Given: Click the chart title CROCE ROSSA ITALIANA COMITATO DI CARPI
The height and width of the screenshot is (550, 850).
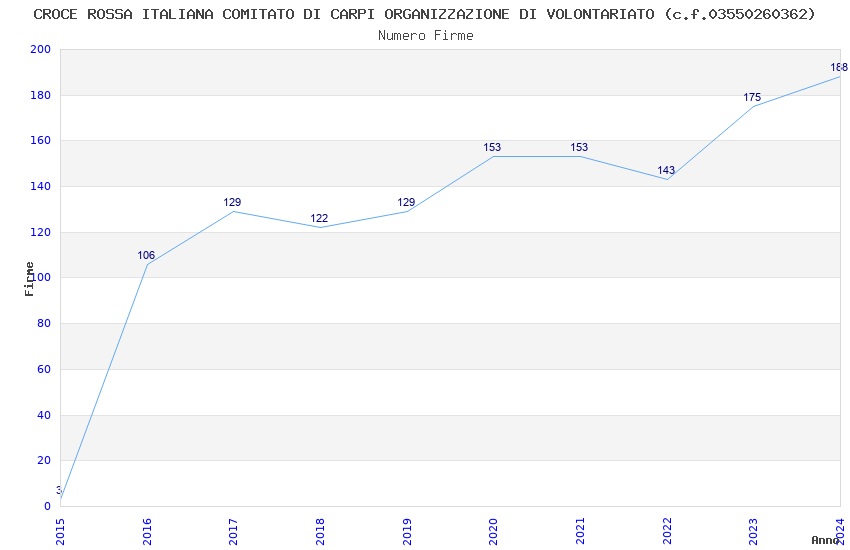Looking at the screenshot, I should (424, 14).
